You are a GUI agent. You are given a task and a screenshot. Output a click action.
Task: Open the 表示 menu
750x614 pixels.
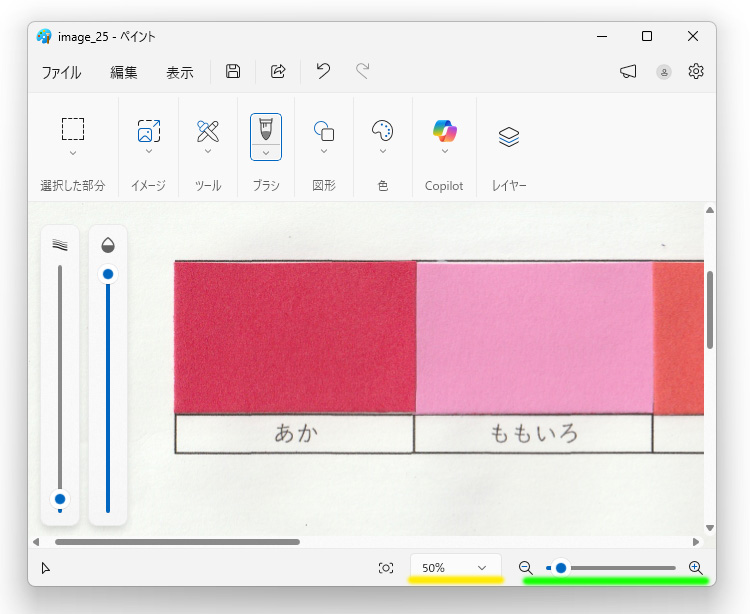180,72
